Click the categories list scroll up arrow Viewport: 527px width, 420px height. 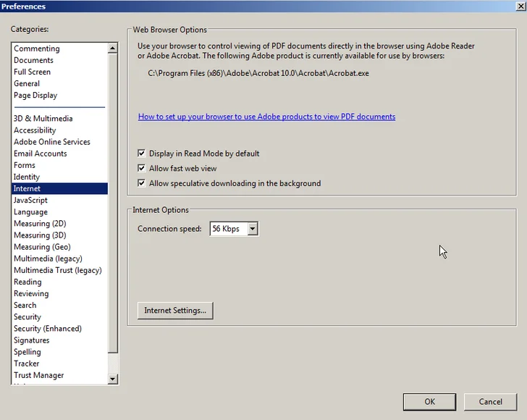coord(113,49)
